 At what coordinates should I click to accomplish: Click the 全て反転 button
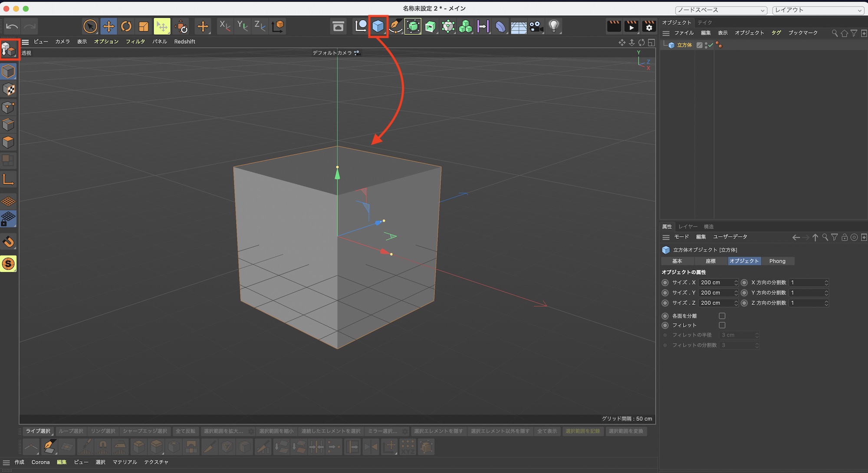click(x=185, y=431)
